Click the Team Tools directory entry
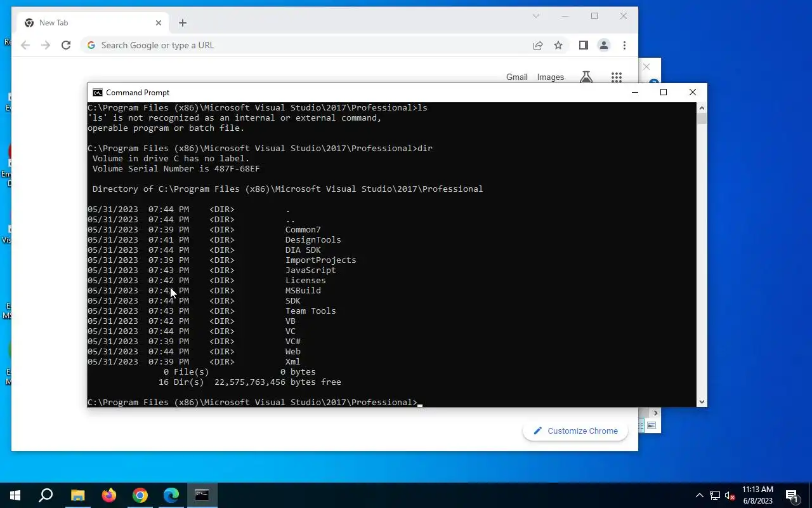The height and width of the screenshot is (508, 812). [x=311, y=311]
